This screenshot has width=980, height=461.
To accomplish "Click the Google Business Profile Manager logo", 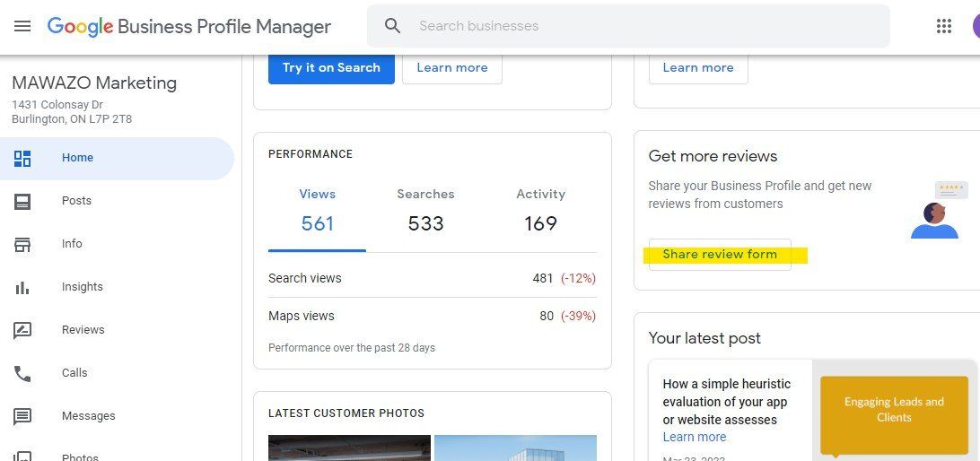I will (x=188, y=26).
